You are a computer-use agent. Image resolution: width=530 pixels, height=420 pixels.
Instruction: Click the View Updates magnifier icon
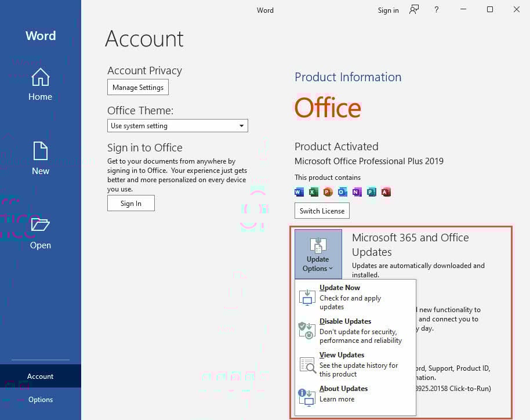(307, 364)
